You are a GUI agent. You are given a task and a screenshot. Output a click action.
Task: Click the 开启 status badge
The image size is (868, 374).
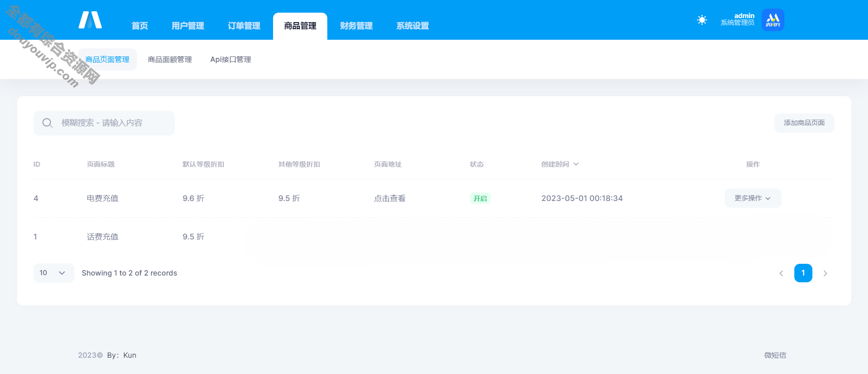pos(480,198)
